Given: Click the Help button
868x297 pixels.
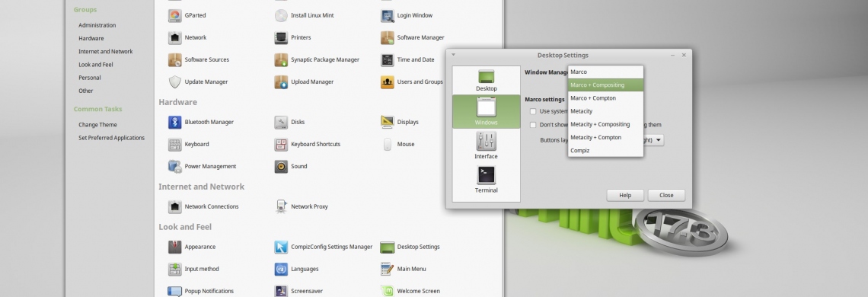Looking at the screenshot, I should click(625, 195).
